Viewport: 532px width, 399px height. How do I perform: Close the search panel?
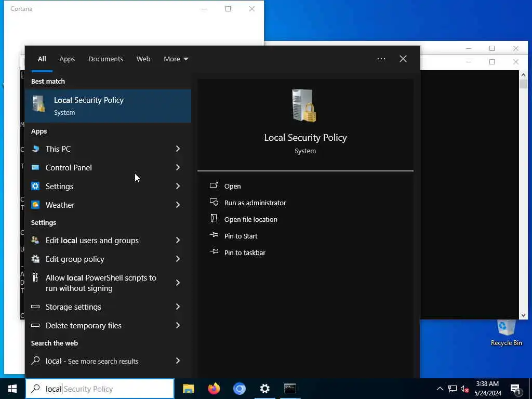pyautogui.click(x=403, y=59)
